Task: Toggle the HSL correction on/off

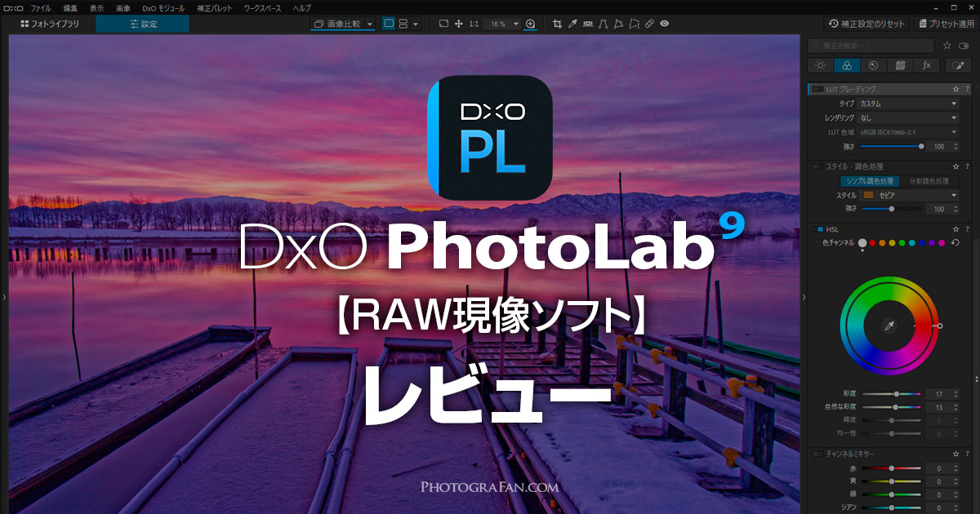Action: pos(818,230)
